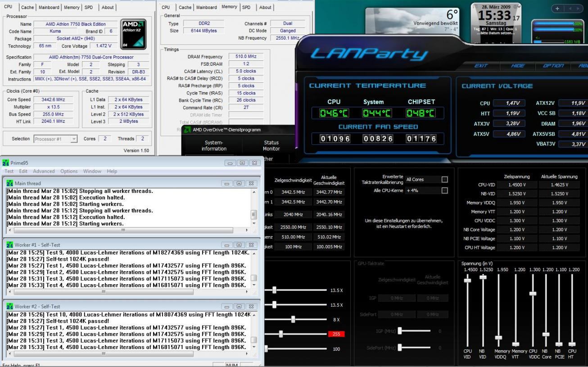The width and height of the screenshot is (588, 367).
Task: Open the Test menu in Prime95
Action: 9,171
